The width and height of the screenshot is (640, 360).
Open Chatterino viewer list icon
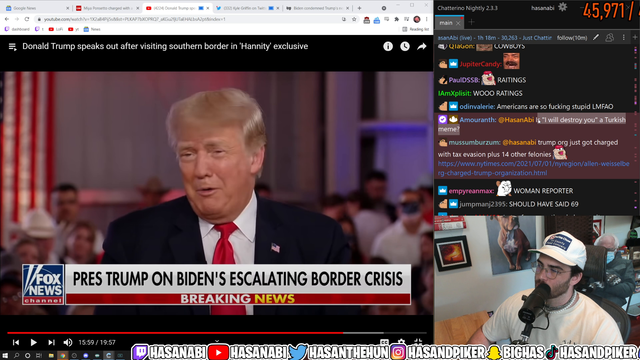(609, 38)
